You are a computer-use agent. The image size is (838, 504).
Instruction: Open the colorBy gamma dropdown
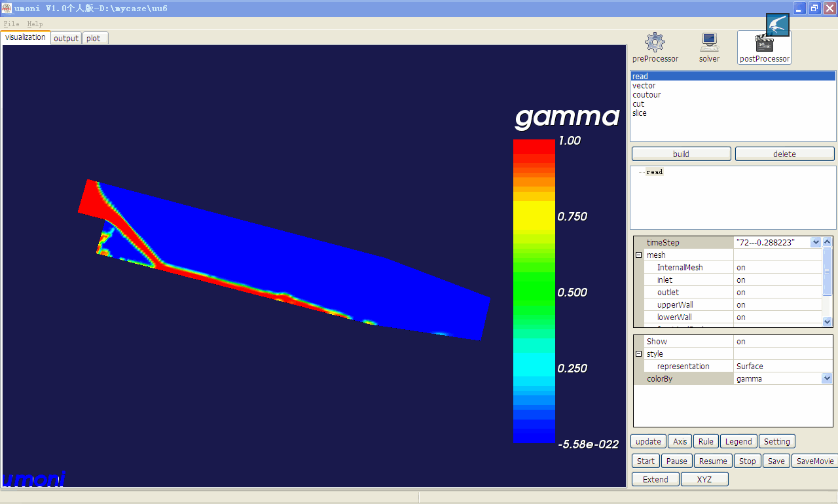[x=827, y=378]
